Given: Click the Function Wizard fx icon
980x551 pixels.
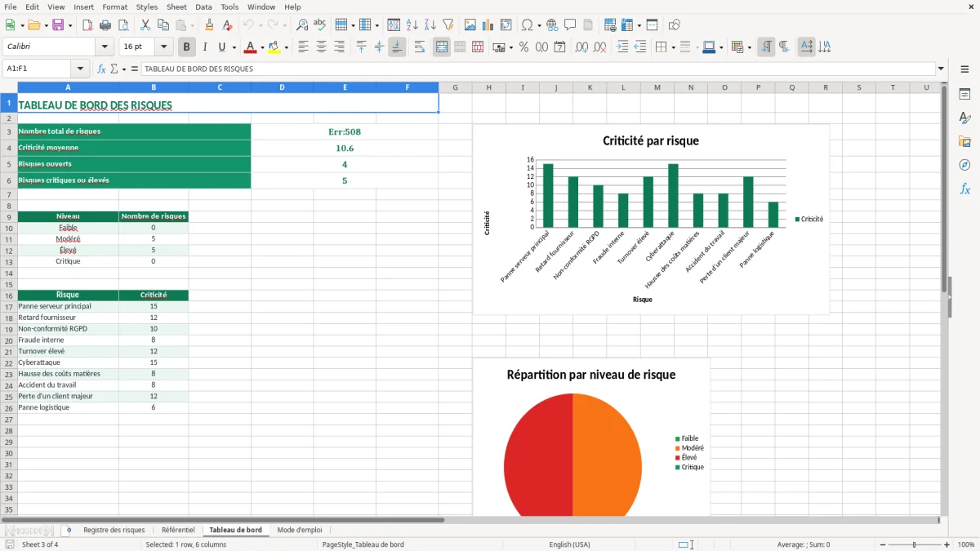Looking at the screenshot, I should coord(101,69).
